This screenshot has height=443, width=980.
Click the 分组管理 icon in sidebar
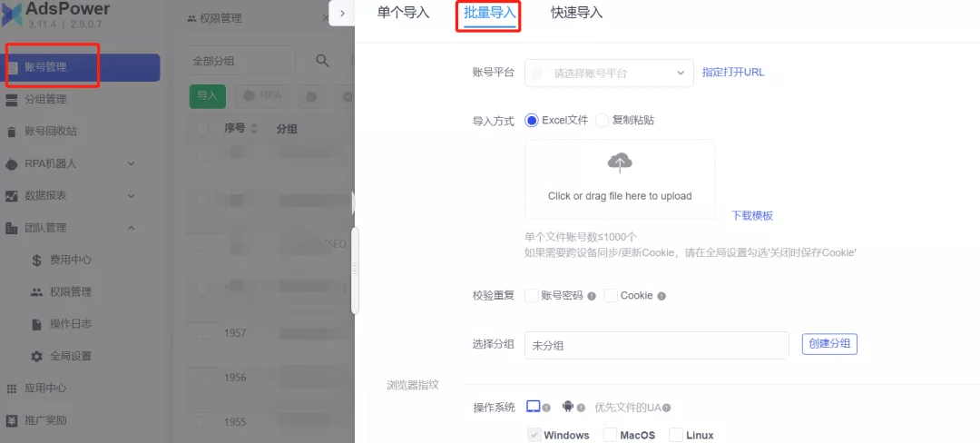tap(11, 100)
